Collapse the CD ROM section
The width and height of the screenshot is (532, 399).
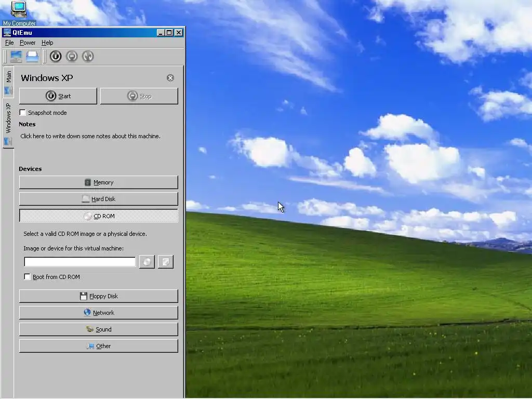point(98,216)
